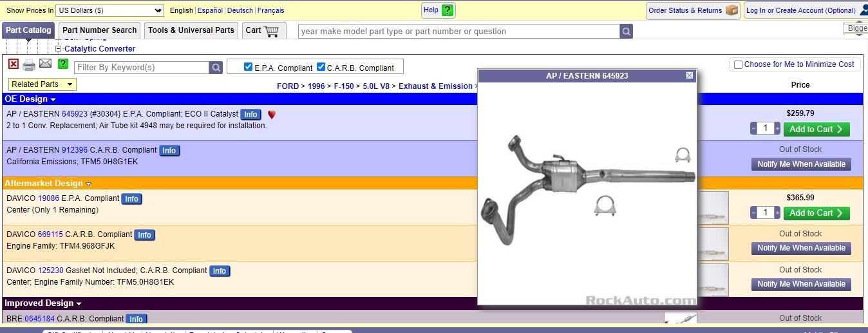Toggle the E.P.A. Compliant checkbox
Image resolution: width=868 pixels, height=333 pixels.
tap(248, 66)
